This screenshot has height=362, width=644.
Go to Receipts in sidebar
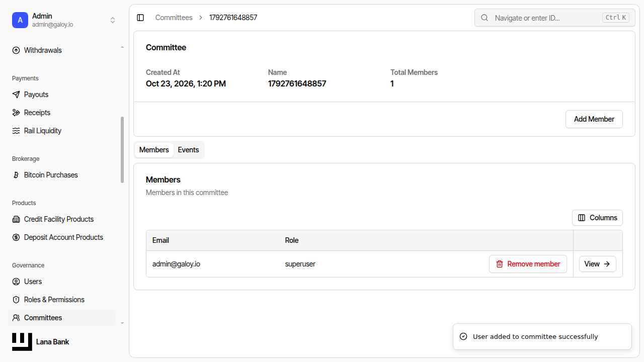pos(62,113)
